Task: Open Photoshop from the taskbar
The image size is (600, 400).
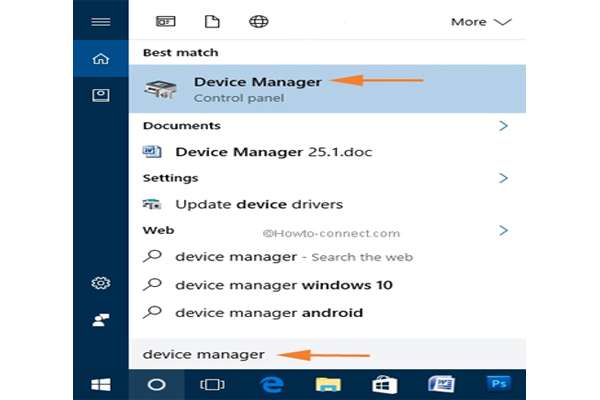Action: coord(499,383)
